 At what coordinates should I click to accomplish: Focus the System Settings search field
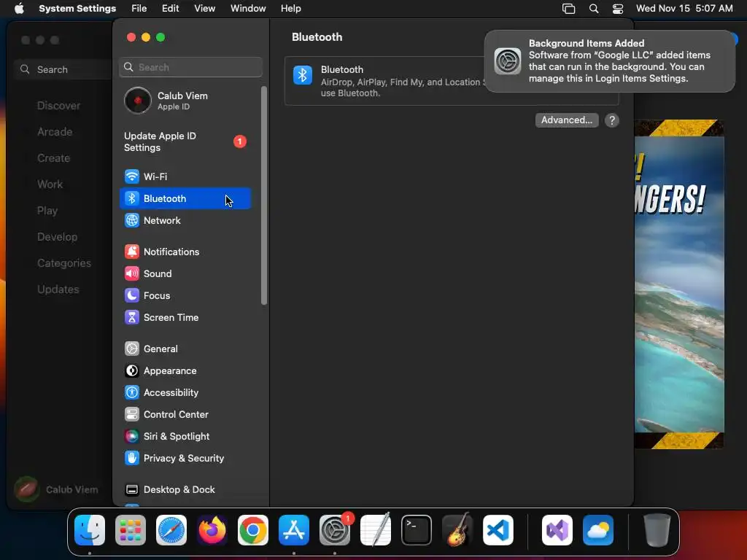[190, 67]
